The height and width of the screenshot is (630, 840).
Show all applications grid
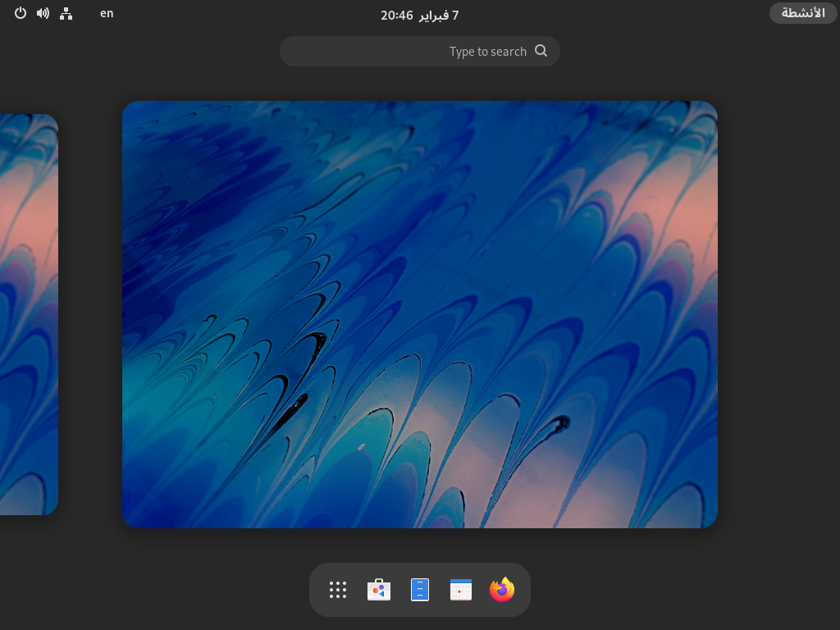point(338,590)
